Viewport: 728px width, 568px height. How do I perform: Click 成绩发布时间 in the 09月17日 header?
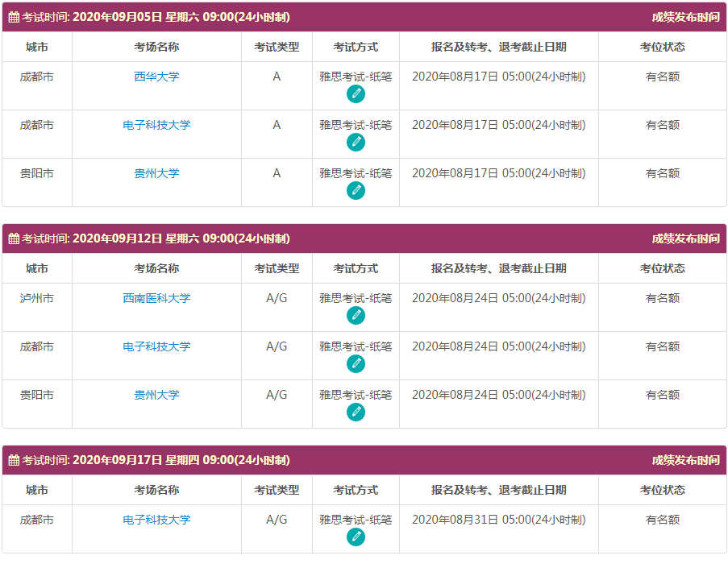(685, 460)
